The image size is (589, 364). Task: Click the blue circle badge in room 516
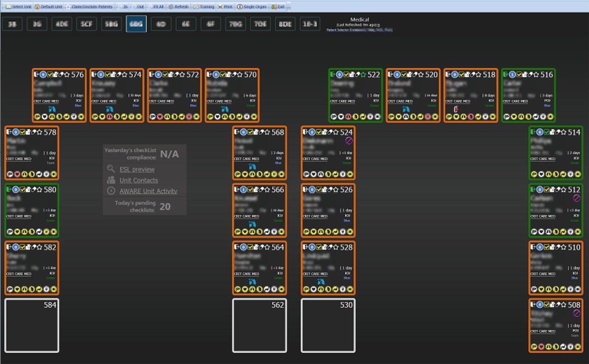pyautogui.click(x=512, y=75)
